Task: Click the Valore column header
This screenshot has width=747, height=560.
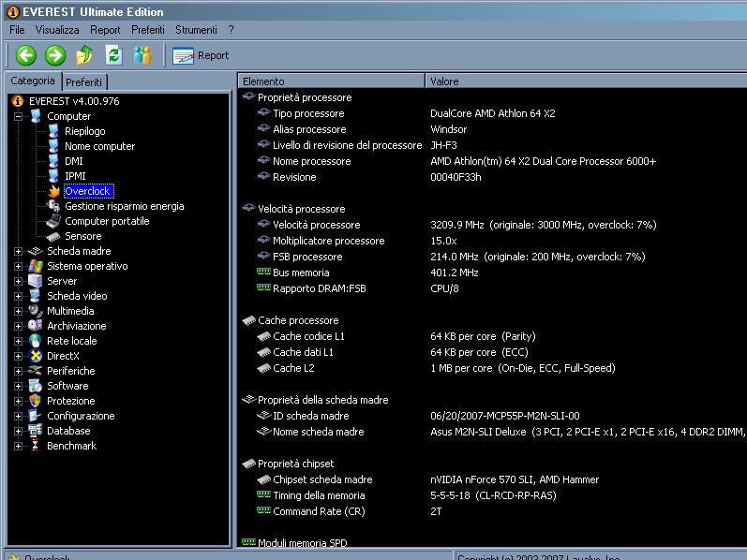Action: 586,81
